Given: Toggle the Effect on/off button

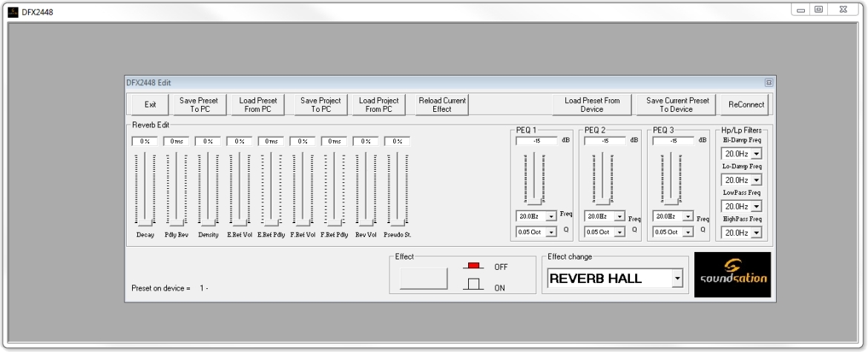Looking at the screenshot, I should coord(424,278).
